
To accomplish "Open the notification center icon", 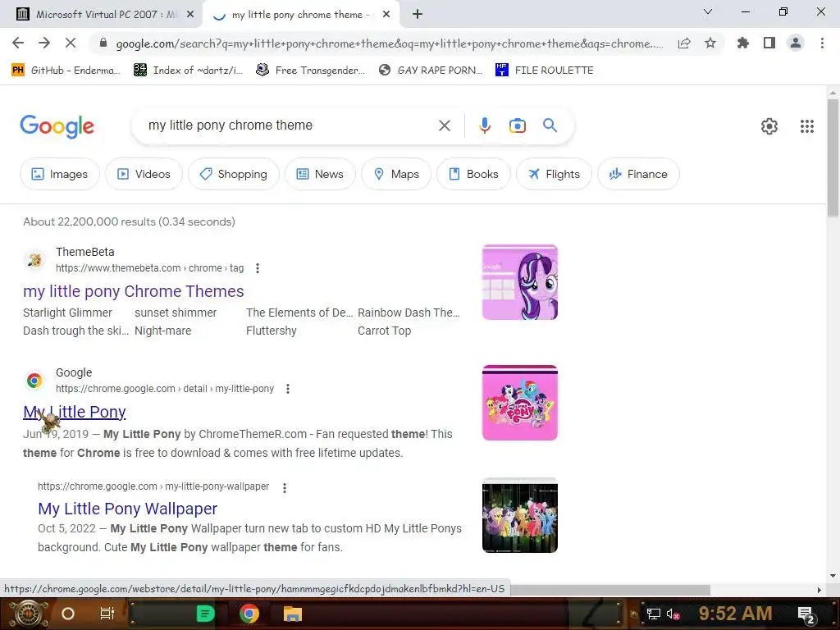I will 806,614.
